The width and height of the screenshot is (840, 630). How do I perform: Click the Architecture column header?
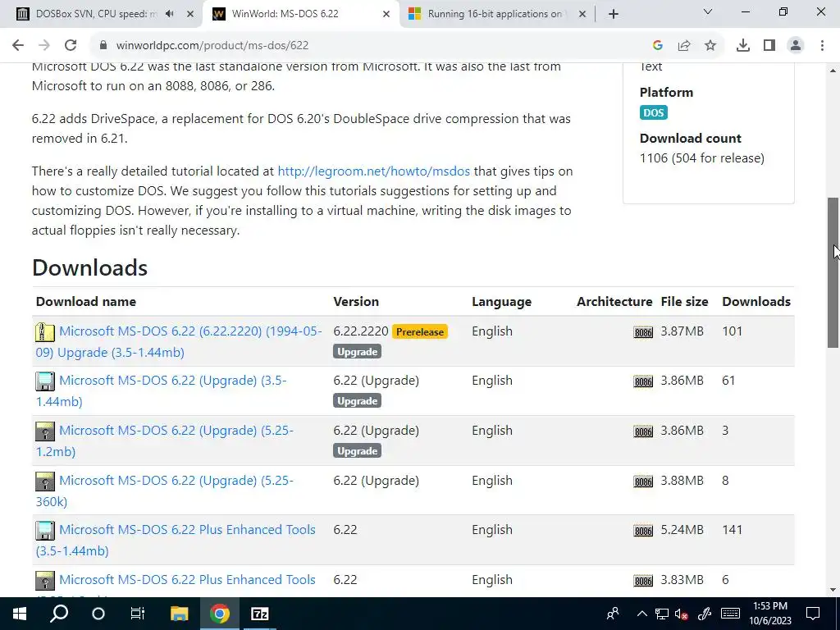click(614, 302)
